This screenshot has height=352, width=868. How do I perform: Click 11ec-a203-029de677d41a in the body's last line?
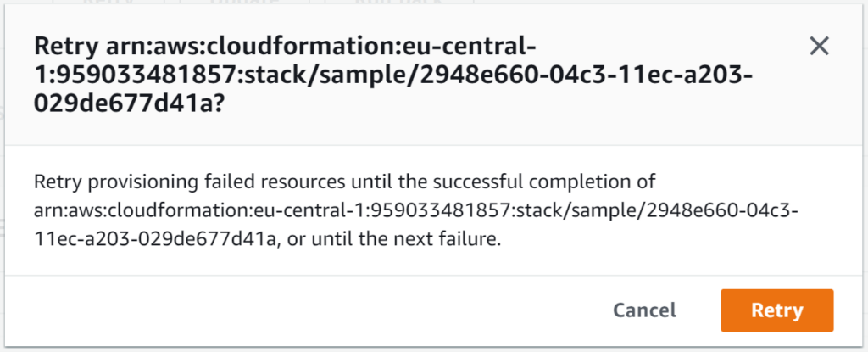[x=156, y=241]
